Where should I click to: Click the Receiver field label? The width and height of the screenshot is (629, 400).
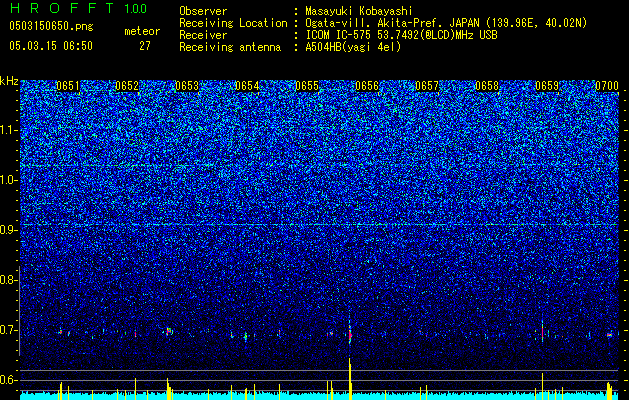203,35
